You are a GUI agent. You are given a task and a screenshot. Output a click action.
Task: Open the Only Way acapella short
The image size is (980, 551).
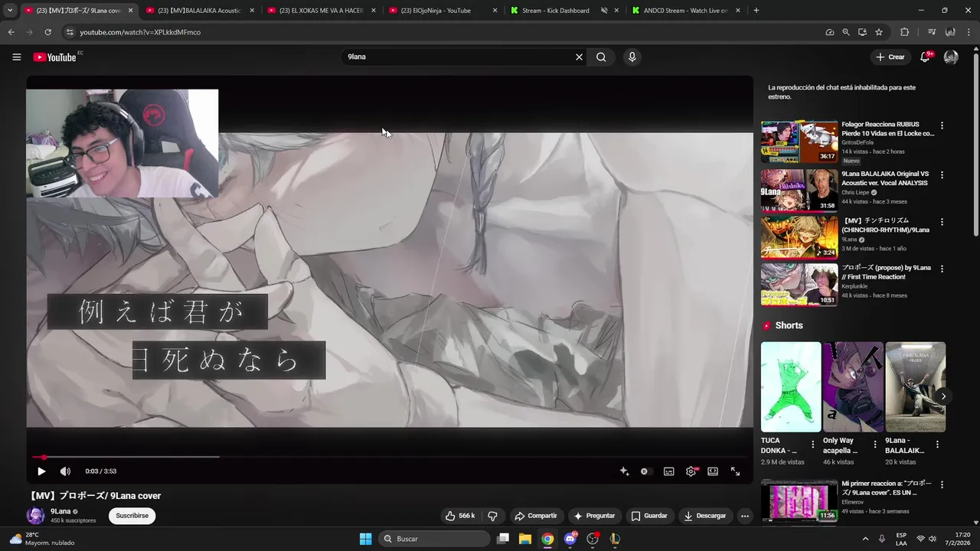tap(853, 387)
